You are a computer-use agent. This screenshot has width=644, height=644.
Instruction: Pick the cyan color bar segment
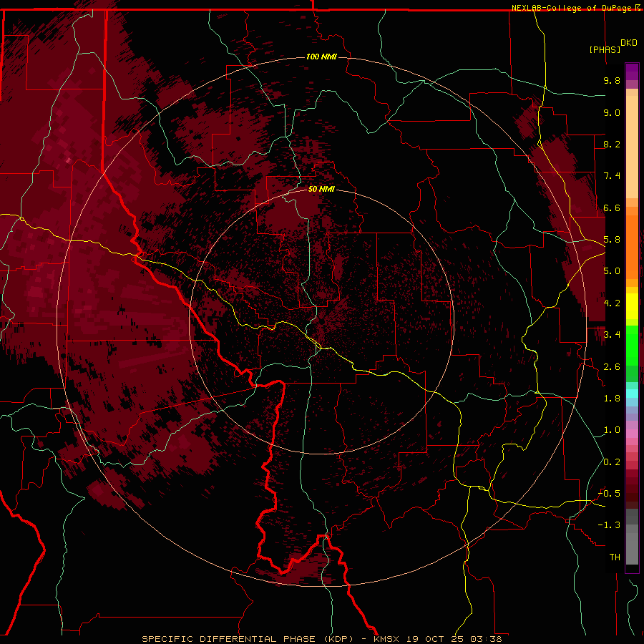click(x=632, y=394)
